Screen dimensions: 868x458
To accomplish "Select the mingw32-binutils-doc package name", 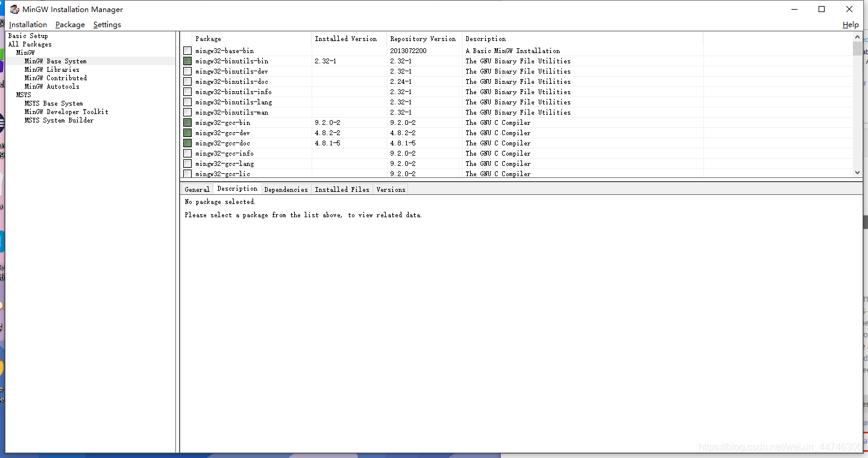I will click(x=231, y=81).
